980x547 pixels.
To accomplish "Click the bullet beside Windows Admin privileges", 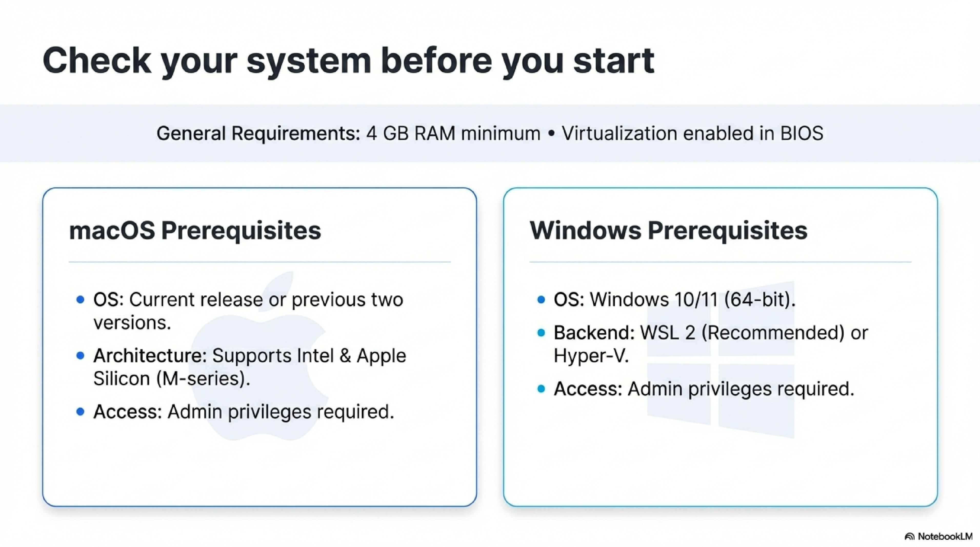I will click(x=541, y=389).
